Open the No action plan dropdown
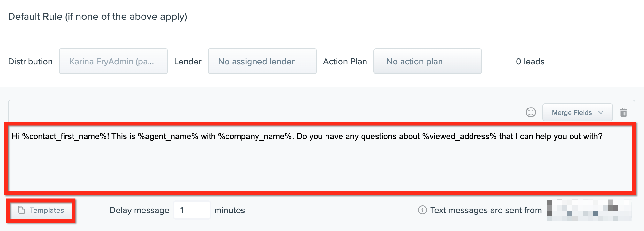 click(x=427, y=61)
